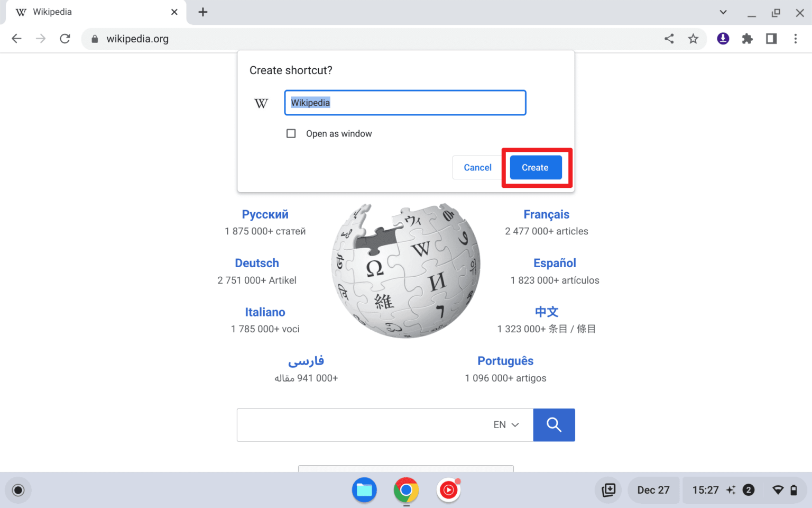Go back using the browser back arrow
The image size is (812, 508).
click(17, 39)
